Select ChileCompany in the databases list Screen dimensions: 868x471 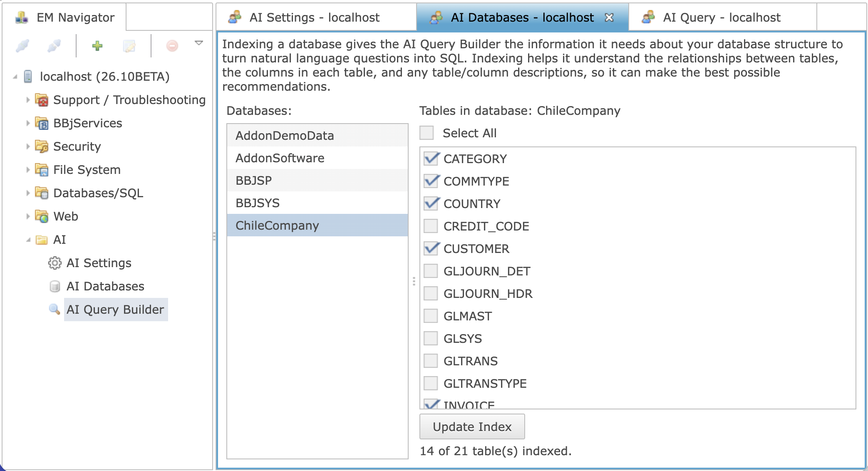coord(317,225)
